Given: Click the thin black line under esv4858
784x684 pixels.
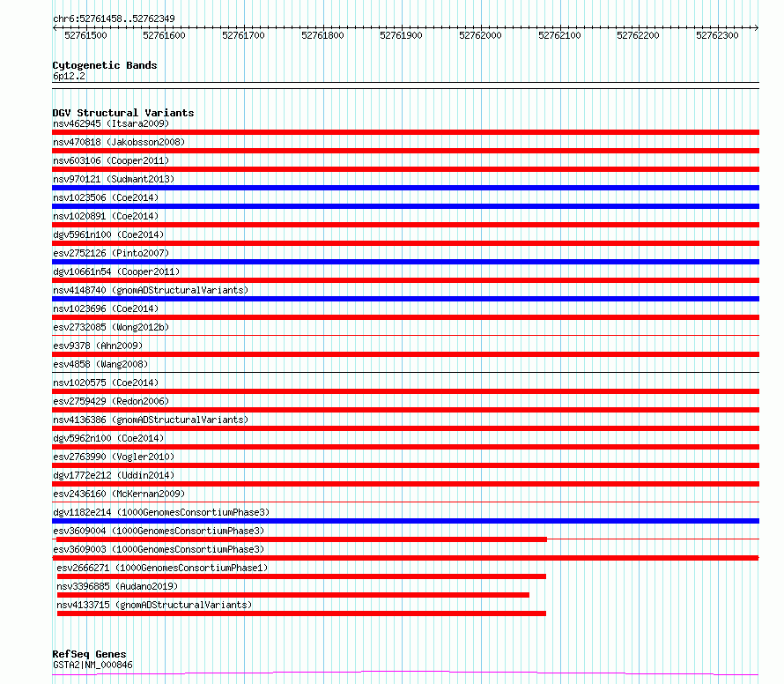Looking at the screenshot, I should click(405, 372).
